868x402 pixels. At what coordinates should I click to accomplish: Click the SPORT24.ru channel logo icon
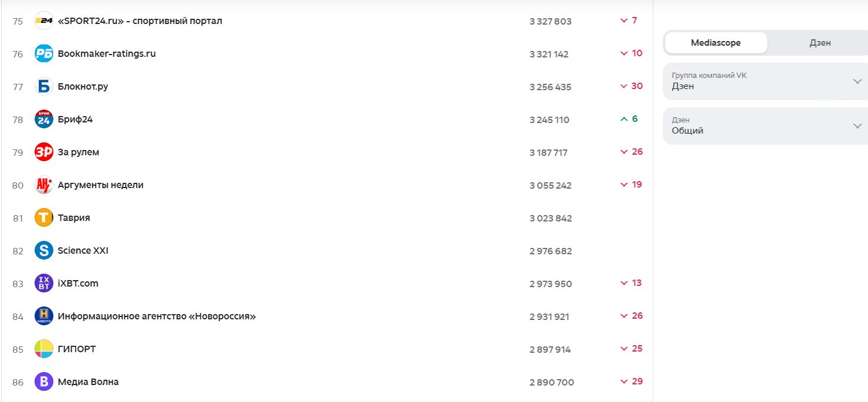click(x=44, y=21)
